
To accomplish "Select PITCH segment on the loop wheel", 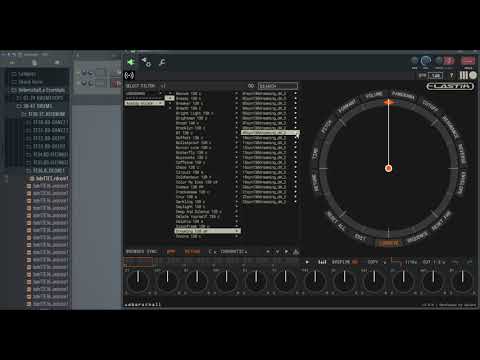I will 326,127.
